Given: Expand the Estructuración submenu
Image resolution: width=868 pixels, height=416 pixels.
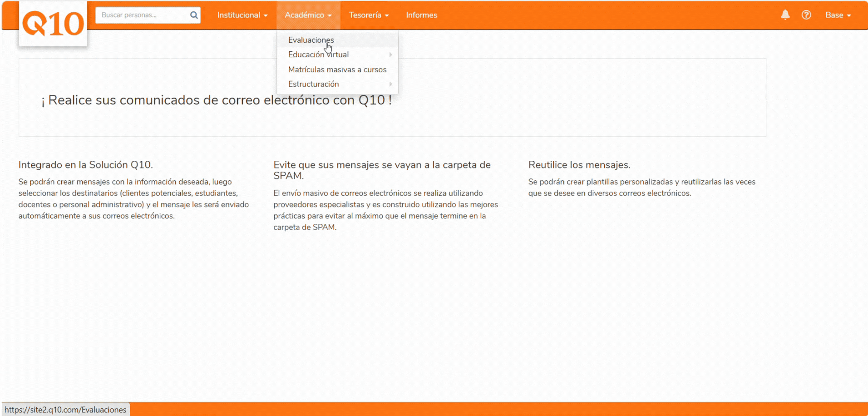Looking at the screenshot, I should 338,84.
